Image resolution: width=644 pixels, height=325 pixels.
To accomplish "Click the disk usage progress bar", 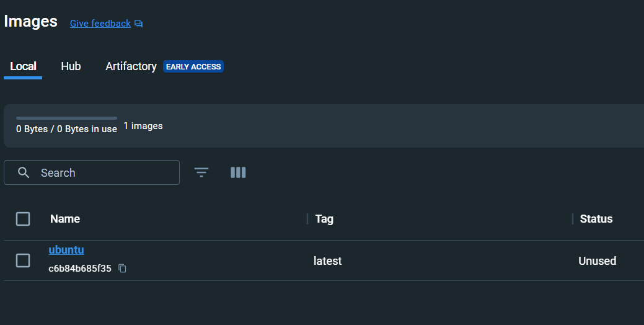I will coord(66,118).
